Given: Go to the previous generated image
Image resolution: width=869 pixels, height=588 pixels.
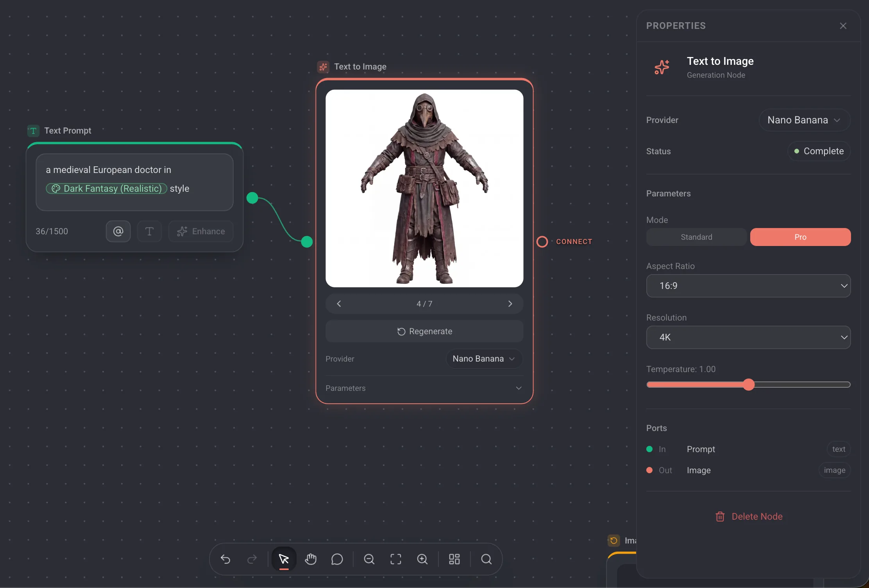Looking at the screenshot, I should tap(339, 304).
